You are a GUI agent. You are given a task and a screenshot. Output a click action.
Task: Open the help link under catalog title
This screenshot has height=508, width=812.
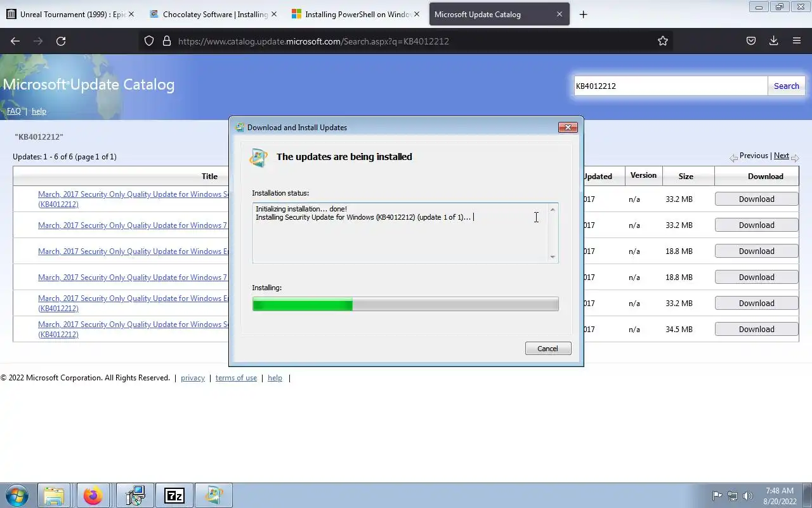click(x=39, y=111)
